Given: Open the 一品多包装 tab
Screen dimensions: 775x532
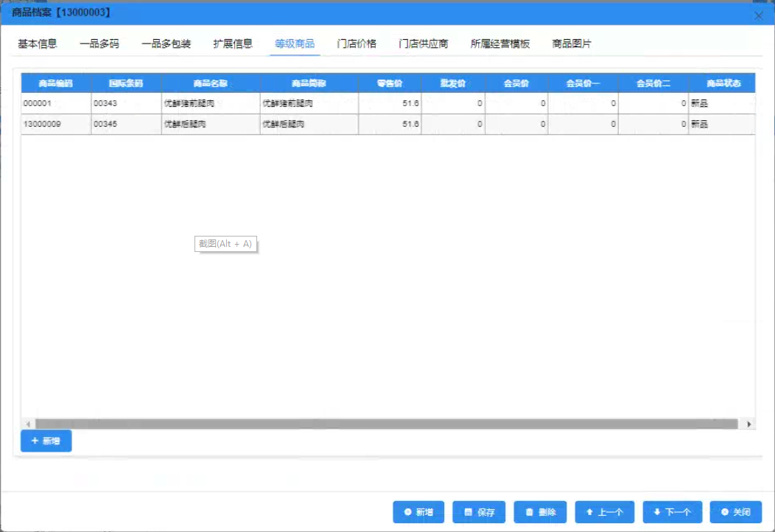Looking at the screenshot, I should (166, 43).
